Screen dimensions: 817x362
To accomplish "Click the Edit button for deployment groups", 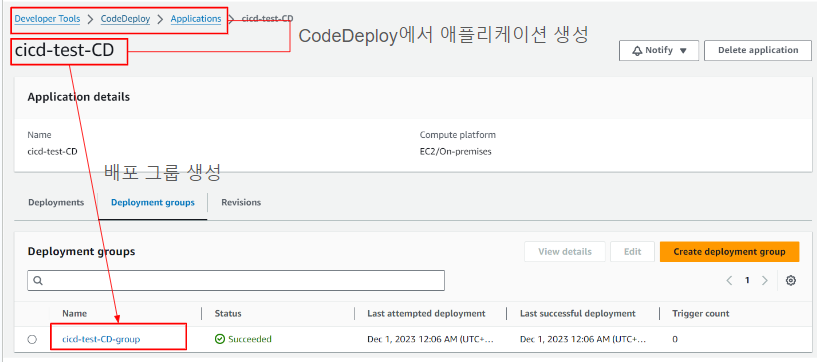I will coord(632,252).
